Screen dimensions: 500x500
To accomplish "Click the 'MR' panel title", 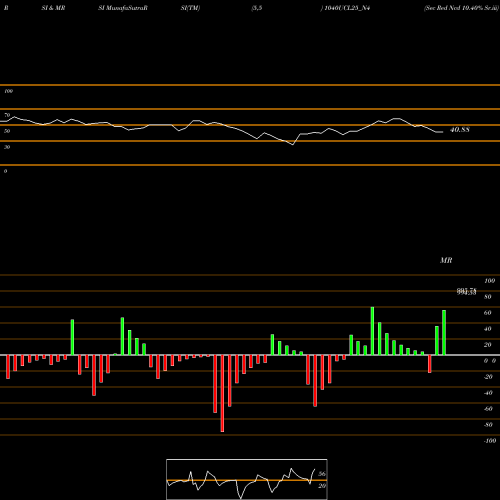I will click(446, 260).
